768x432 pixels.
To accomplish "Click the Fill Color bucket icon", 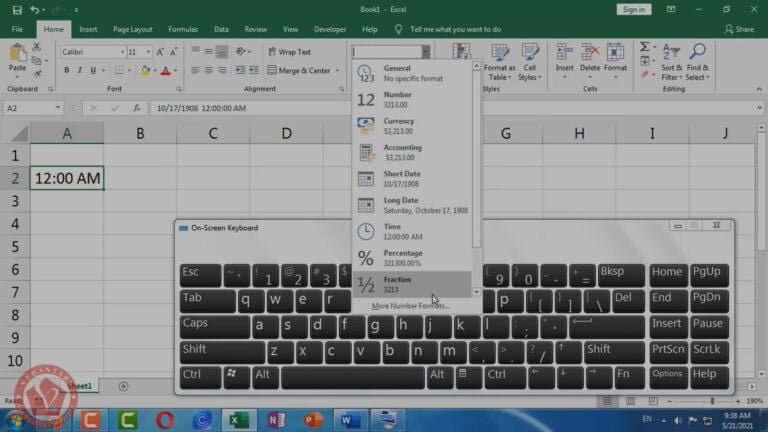I will pyautogui.click(x=145, y=71).
